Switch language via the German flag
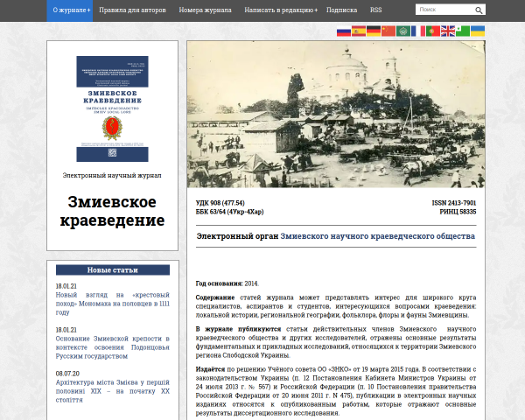The image size is (525, 420). coord(374,31)
